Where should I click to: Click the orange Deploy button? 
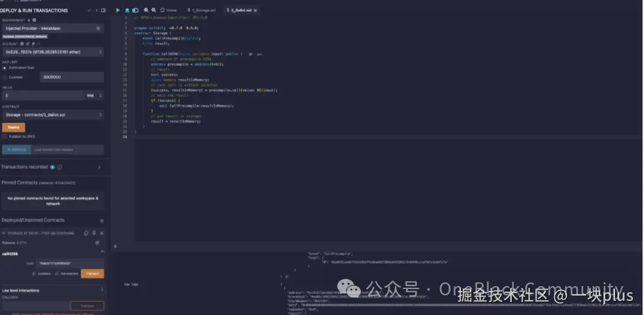(14, 127)
